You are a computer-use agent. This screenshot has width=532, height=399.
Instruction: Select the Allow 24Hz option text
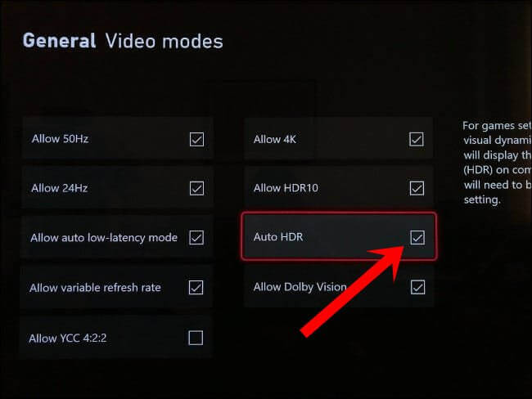[x=60, y=188]
